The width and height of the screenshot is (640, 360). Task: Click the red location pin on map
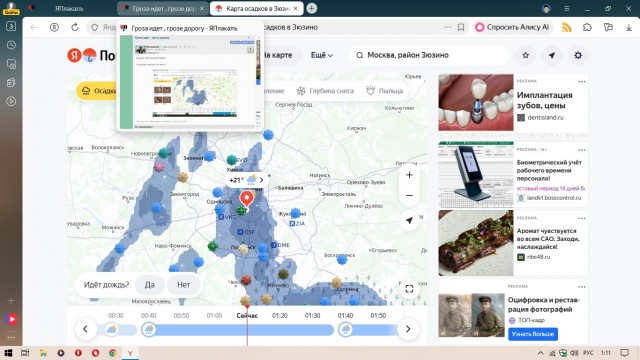click(x=246, y=199)
